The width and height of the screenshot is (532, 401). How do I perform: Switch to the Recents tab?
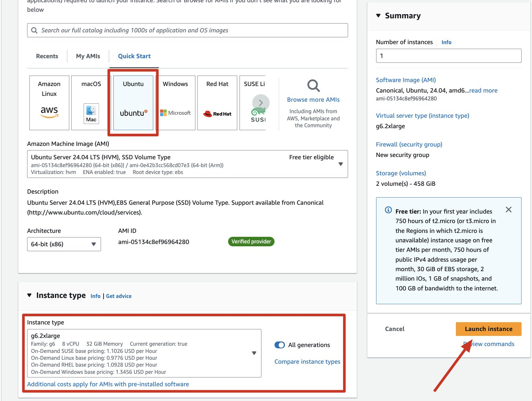(47, 56)
